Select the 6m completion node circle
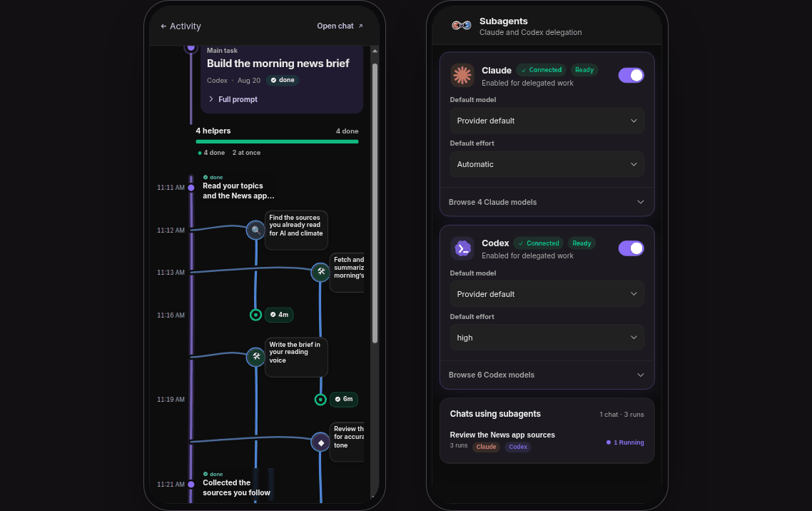 (x=320, y=399)
